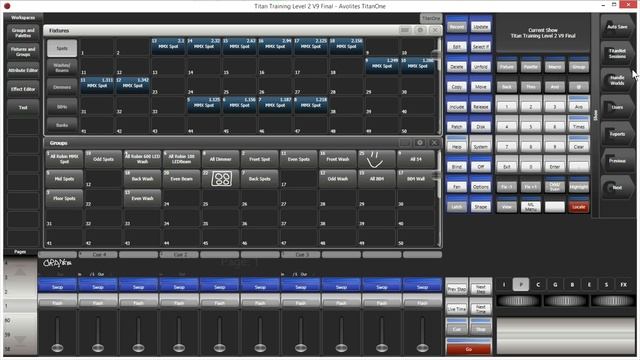Close the Groups window

point(435,142)
